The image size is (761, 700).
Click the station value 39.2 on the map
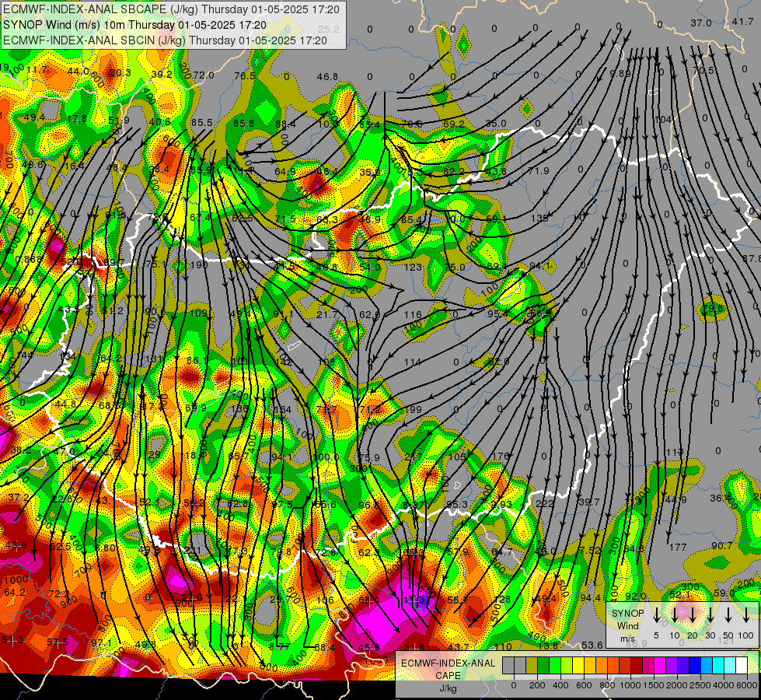162,74
